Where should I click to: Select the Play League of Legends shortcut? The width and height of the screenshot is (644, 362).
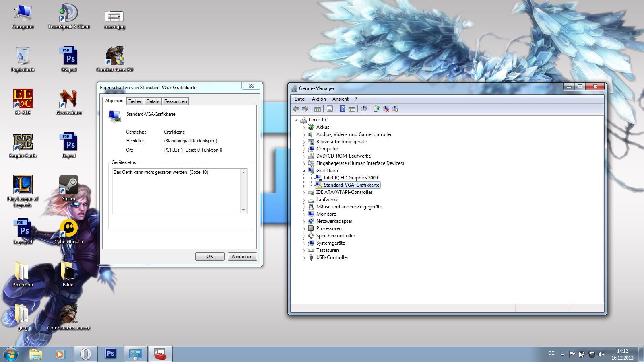coord(23,191)
